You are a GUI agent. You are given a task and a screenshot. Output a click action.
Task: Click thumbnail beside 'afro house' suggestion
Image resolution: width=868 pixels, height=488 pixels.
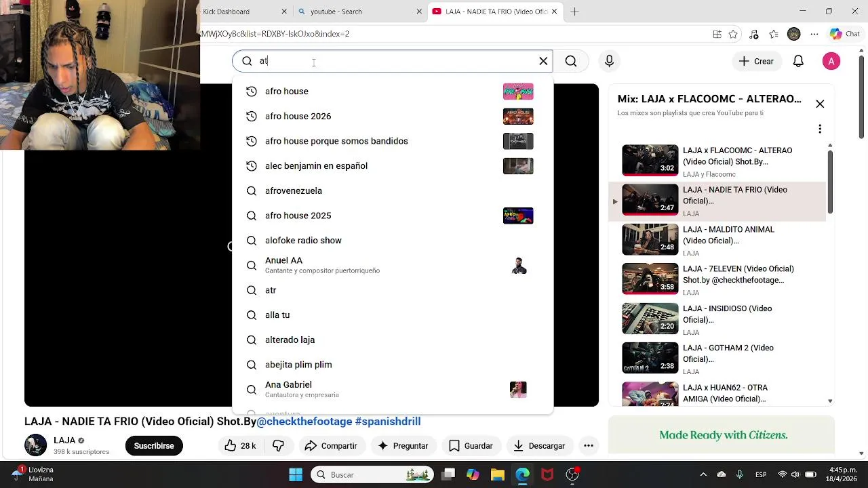(x=518, y=91)
